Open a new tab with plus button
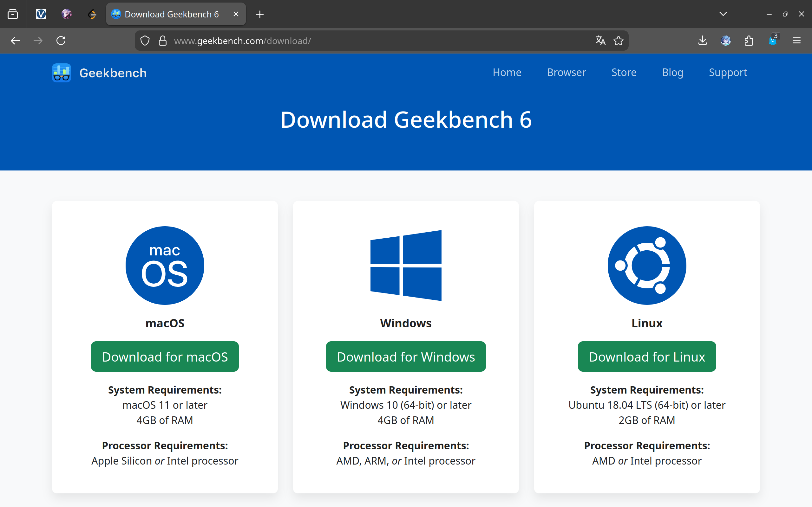The image size is (812, 507). point(260,14)
